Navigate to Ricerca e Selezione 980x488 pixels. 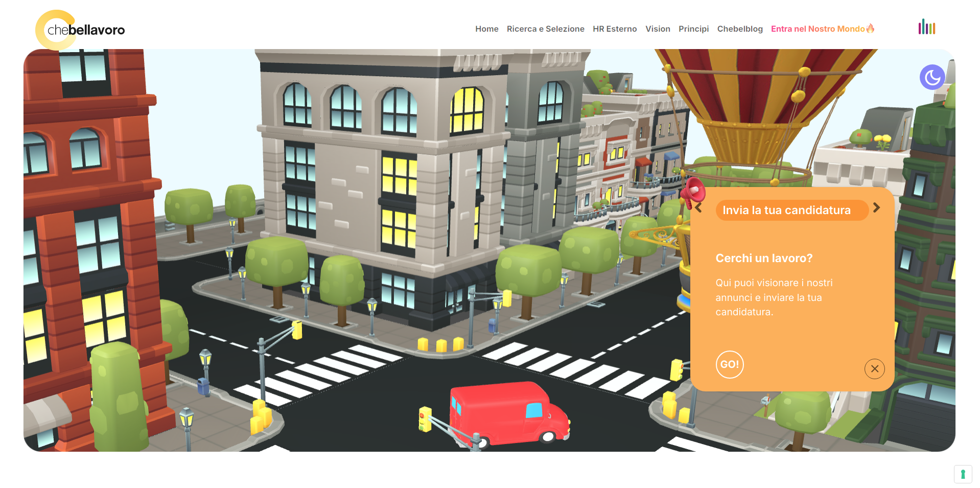pyautogui.click(x=545, y=29)
